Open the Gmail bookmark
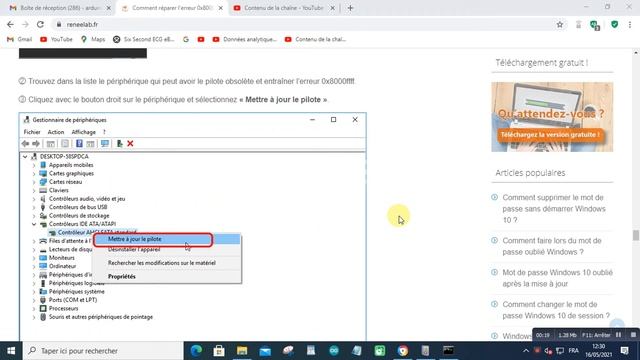The height and width of the screenshot is (360, 640). 19,39
